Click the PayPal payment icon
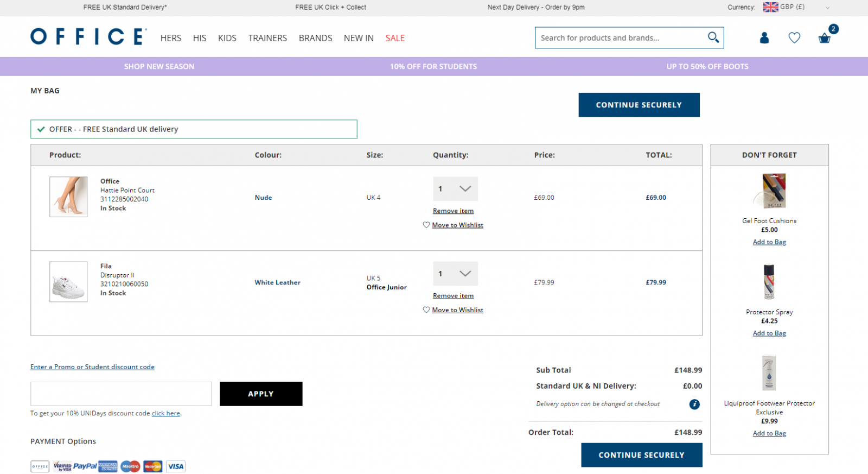This screenshot has width=868, height=474. 85,466
